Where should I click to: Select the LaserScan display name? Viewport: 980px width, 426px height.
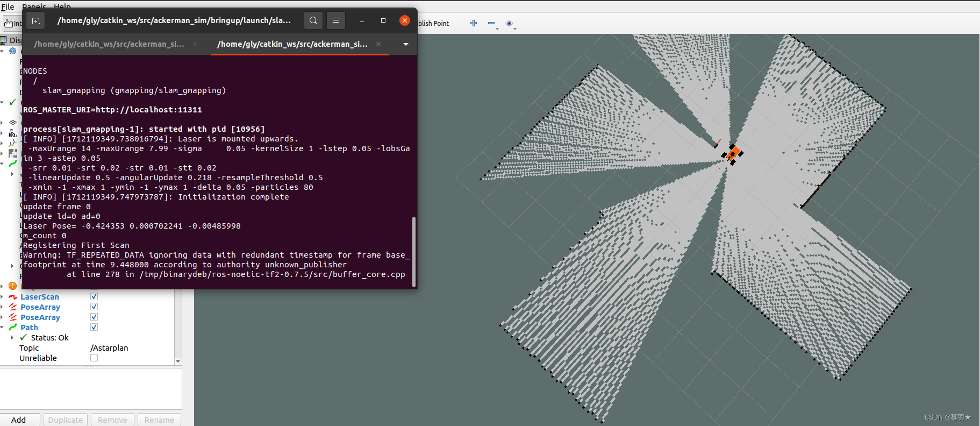pyautogui.click(x=40, y=296)
